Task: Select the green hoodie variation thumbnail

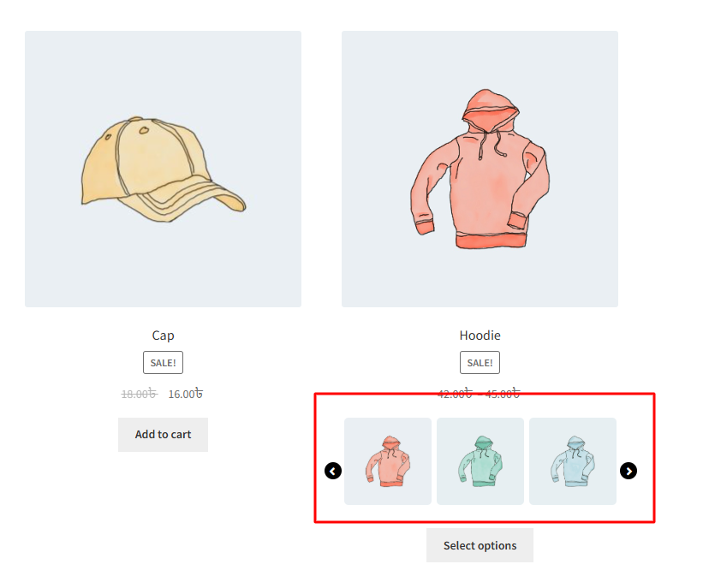Action: (480, 461)
